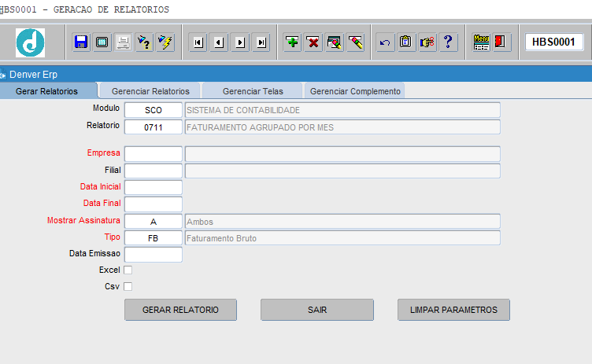Click the execute query lightning icon
The width and height of the screenshot is (592, 364).
point(165,42)
